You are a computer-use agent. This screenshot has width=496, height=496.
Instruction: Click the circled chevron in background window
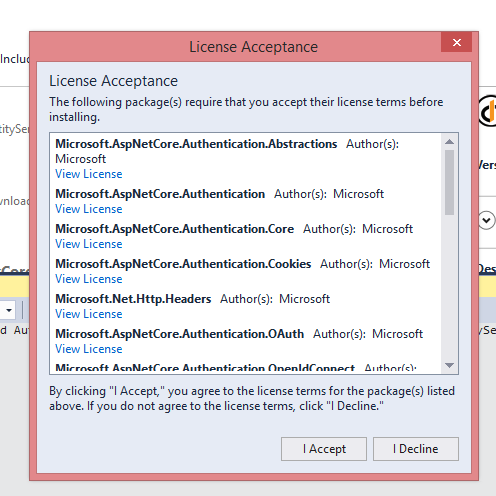tap(486, 220)
